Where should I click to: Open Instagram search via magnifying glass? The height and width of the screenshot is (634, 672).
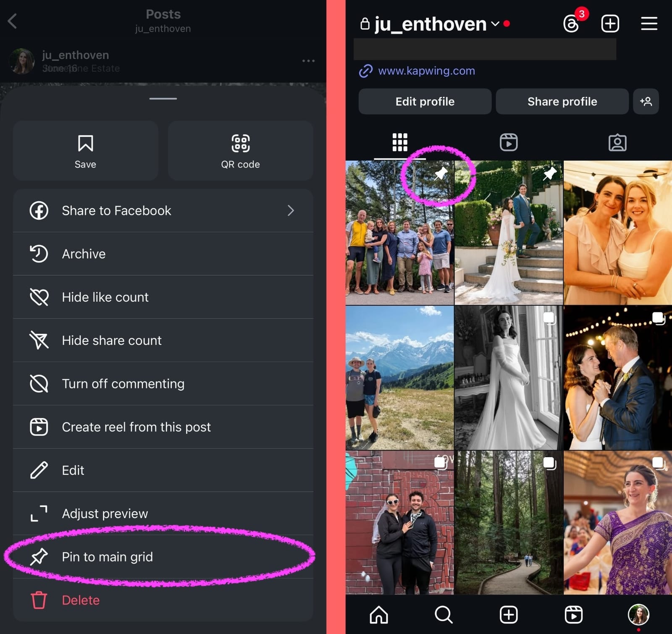click(x=443, y=615)
